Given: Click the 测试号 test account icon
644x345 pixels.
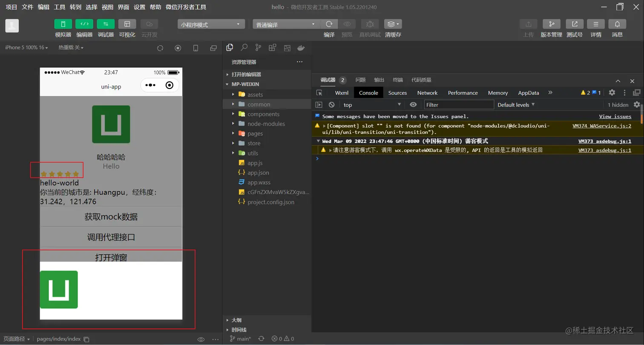Looking at the screenshot, I should [x=575, y=24].
